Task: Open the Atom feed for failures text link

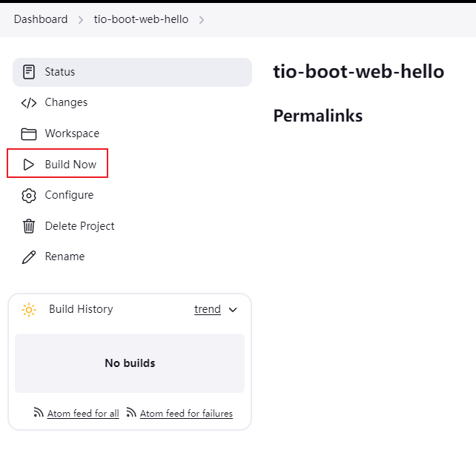Action: (186, 414)
